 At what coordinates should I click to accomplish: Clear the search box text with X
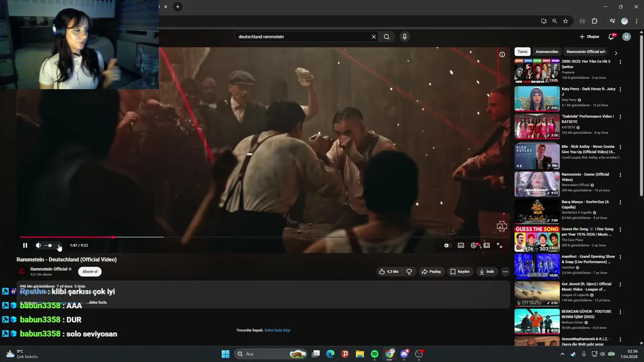(374, 37)
